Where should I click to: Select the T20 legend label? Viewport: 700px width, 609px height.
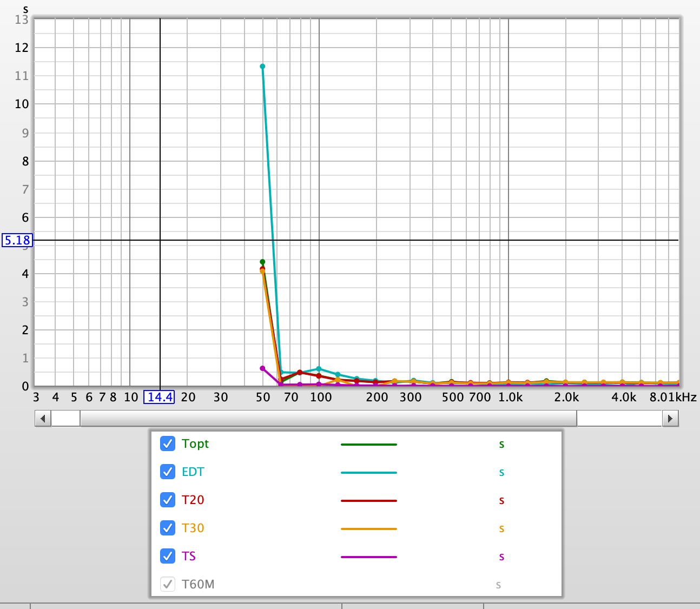[193, 500]
